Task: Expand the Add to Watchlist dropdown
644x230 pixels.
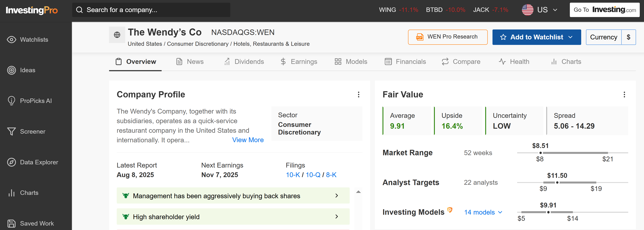Action: (571, 37)
